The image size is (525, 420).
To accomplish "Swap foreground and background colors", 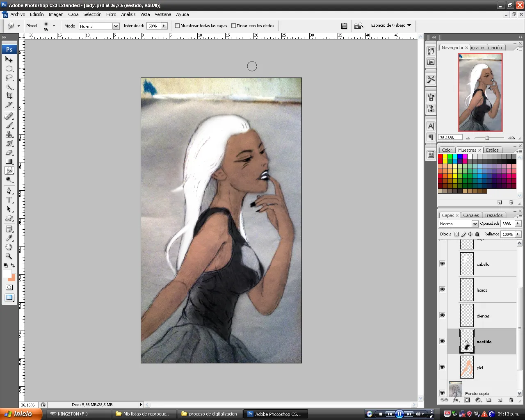I will pos(13,265).
